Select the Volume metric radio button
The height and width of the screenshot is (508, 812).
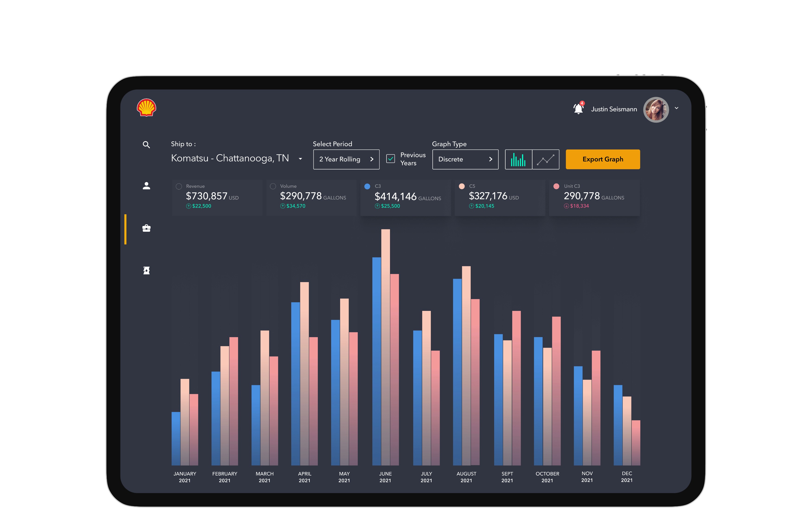[x=273, y=186]
